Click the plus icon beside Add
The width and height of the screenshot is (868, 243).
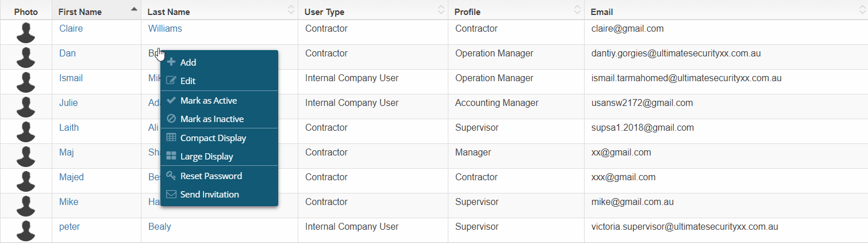[x=171, y=62]
